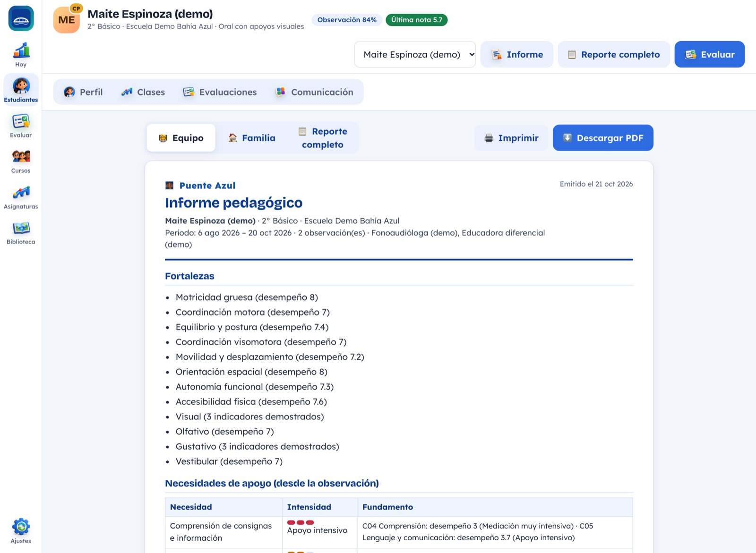
Task: Click the Fortalezas section heading
Action: point(189,276)
